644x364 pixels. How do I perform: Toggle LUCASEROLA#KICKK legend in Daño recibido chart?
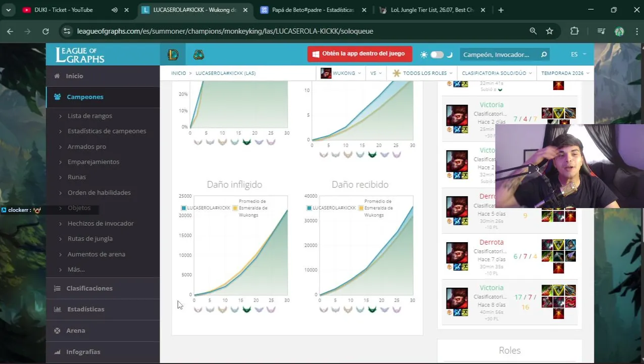pos(331,208)
